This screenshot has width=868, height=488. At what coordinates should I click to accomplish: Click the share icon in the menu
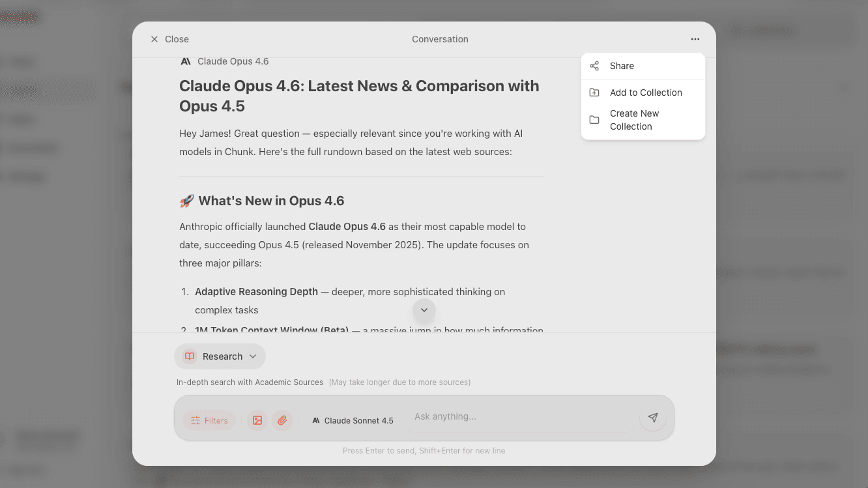(x=594, y=66)
